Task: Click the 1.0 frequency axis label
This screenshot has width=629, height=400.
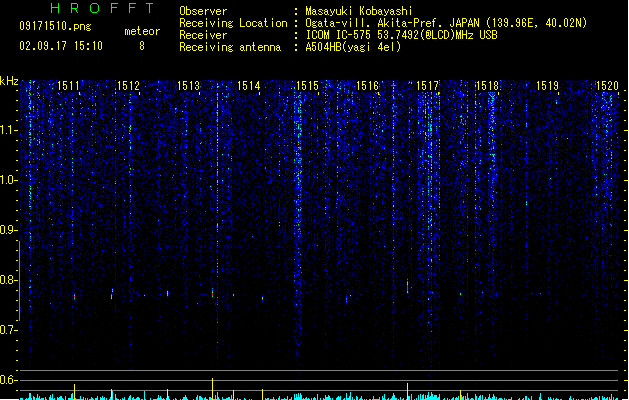Action: (x=9, y=180)
